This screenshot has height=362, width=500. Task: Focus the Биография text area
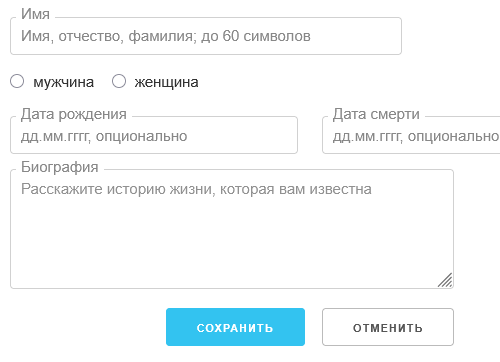pos(232,229)
